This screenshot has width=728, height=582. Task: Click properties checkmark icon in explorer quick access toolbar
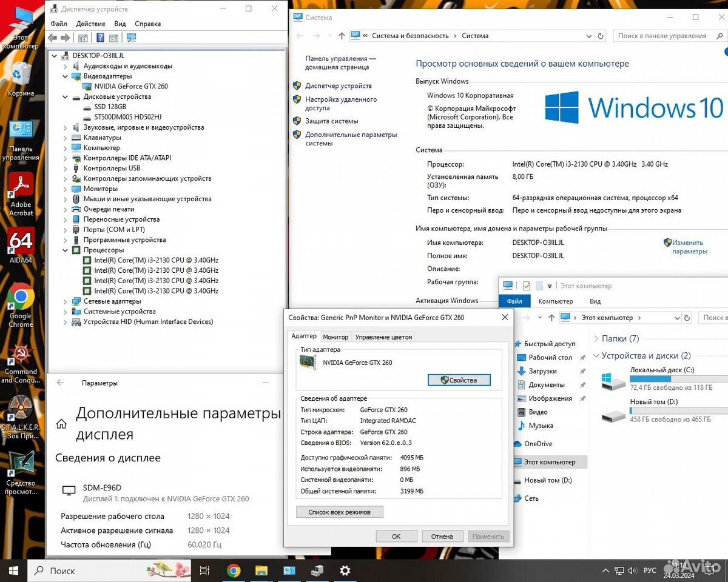click(526, 286)
